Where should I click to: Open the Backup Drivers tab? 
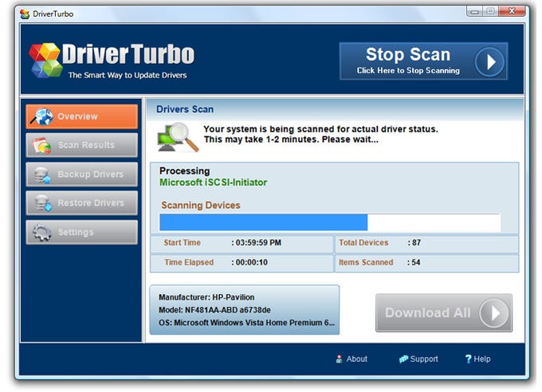(x=81, y=174)
